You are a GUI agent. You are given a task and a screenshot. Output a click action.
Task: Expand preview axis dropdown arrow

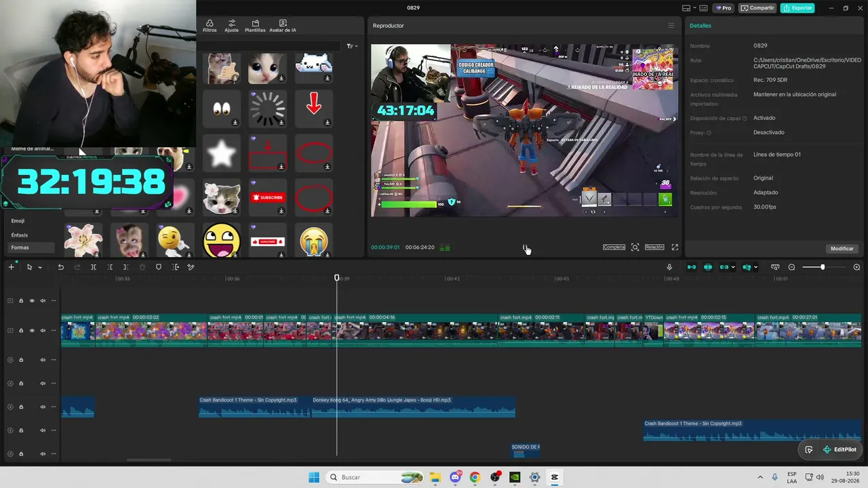pos(756,267)
